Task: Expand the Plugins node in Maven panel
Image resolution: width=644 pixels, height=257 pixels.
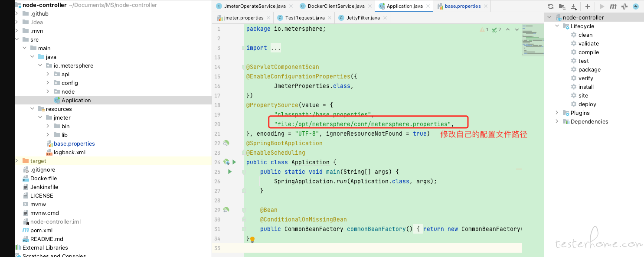Action: point(557,113)
